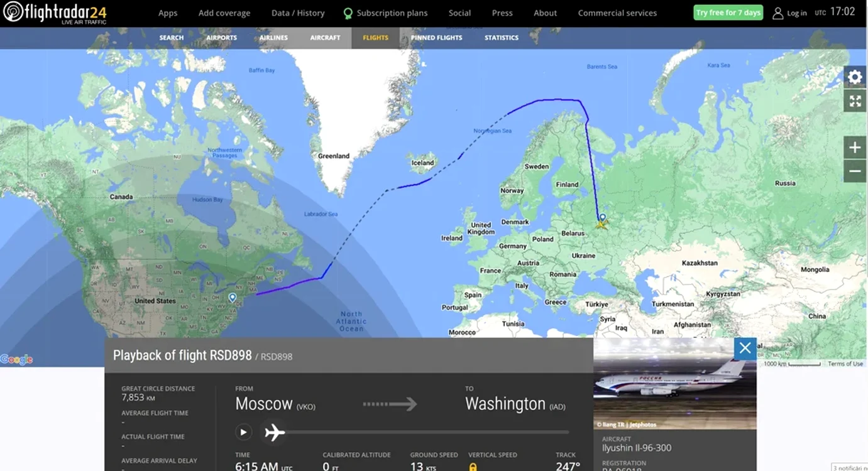Image resolution: width=868 pixels, height=471 pixels.
Task: Switch to Pinned Flights tab
Action: tap(436, 38)
